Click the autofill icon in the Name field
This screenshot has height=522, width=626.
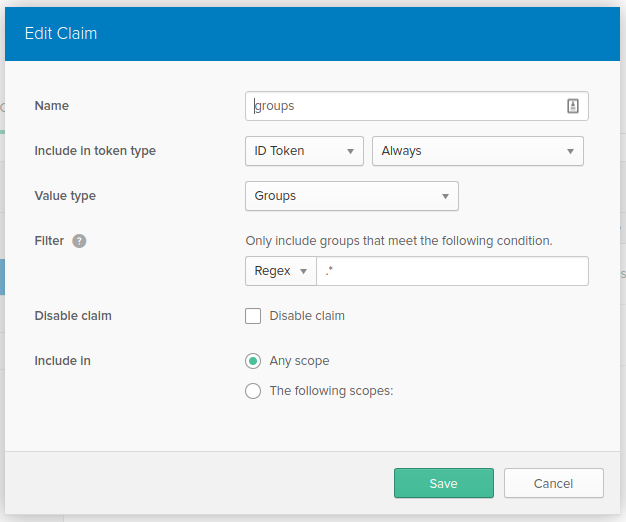[573, 106]
